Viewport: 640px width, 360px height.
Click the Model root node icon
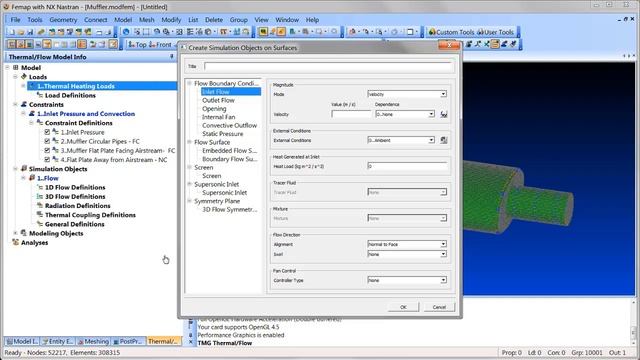tap(16, 67)
